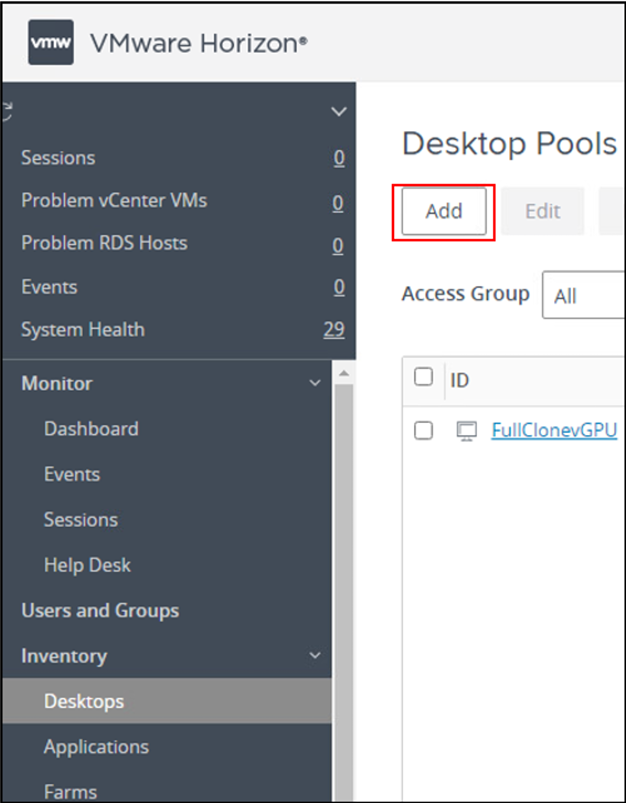Open Dashboard under Monitor
This screenshot has width=626, height=803.
91,429
